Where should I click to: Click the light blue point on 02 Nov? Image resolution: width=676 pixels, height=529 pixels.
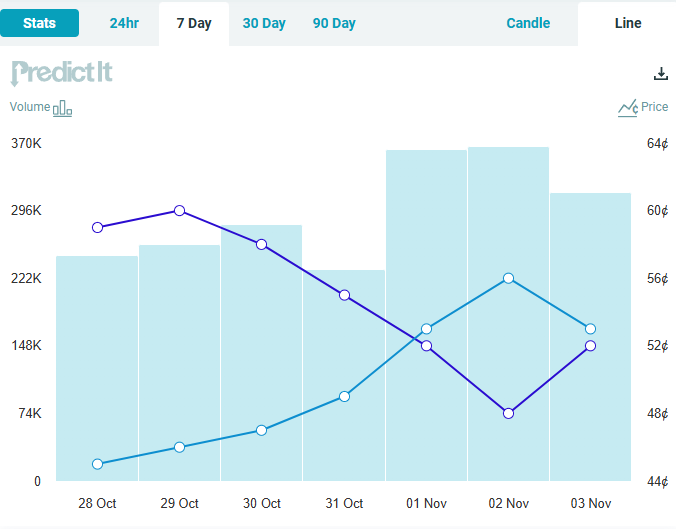[508, 278]
